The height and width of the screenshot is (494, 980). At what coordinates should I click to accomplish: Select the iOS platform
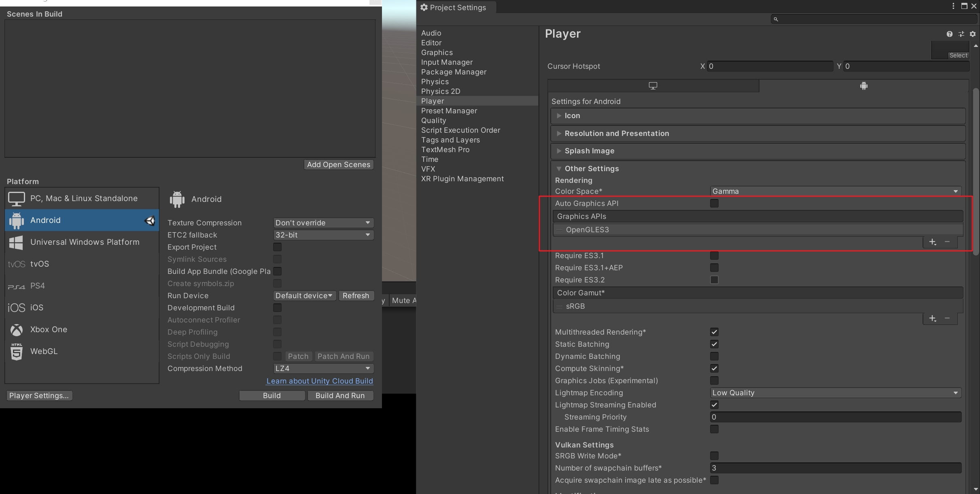point(37,307)
